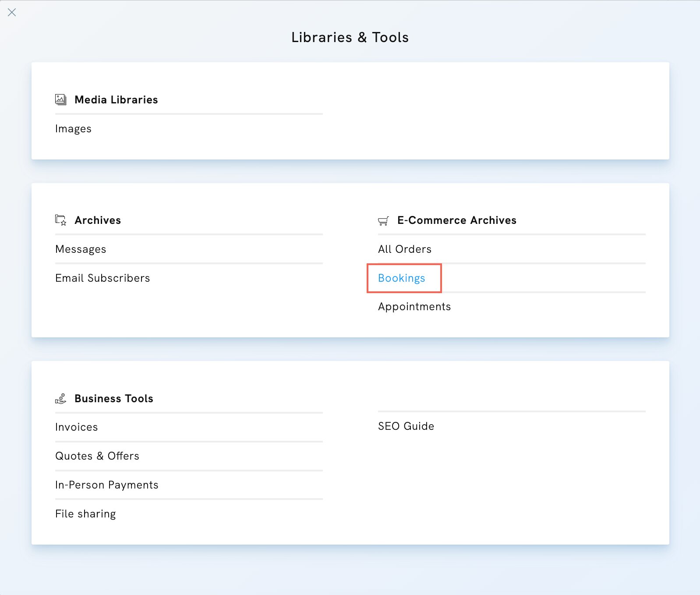700x595 pixels.
Task: Click the Media Libraries picture icon
Action: point(60,99)
